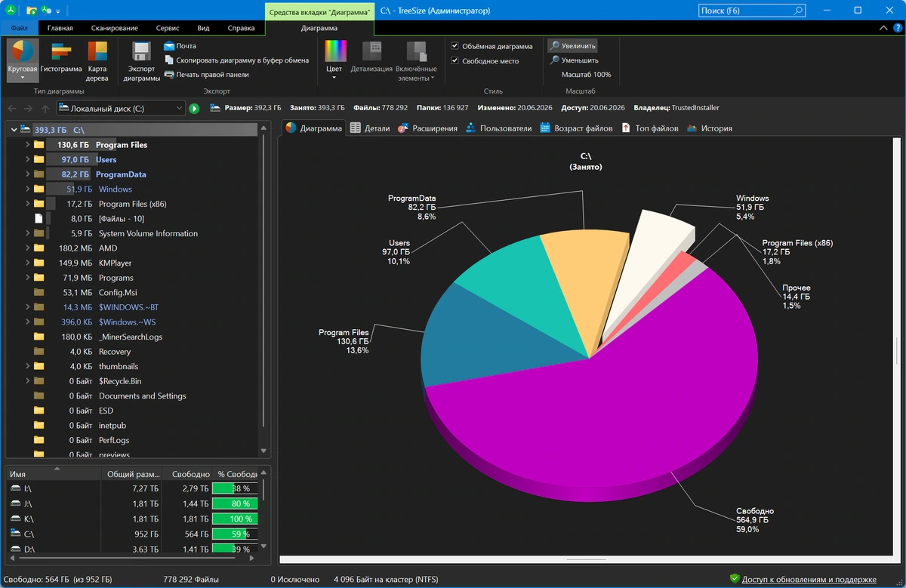Select the J:\ drive row
The height and width of the screenshot is (588, 906).
click(x=133, y=504)
